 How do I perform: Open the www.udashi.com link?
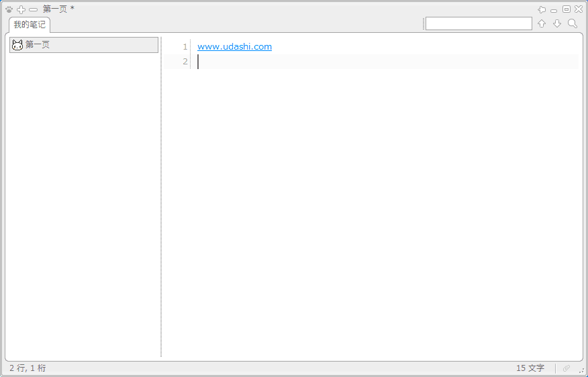(x=234, y=46)
